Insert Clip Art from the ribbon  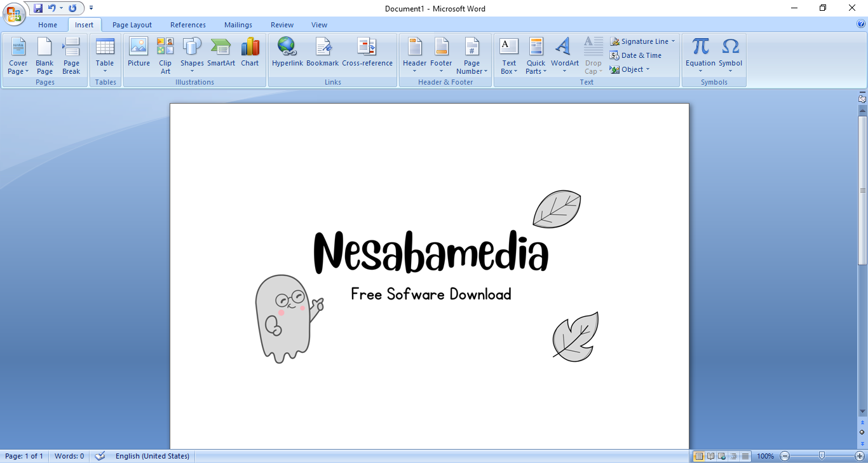point(165,55)
